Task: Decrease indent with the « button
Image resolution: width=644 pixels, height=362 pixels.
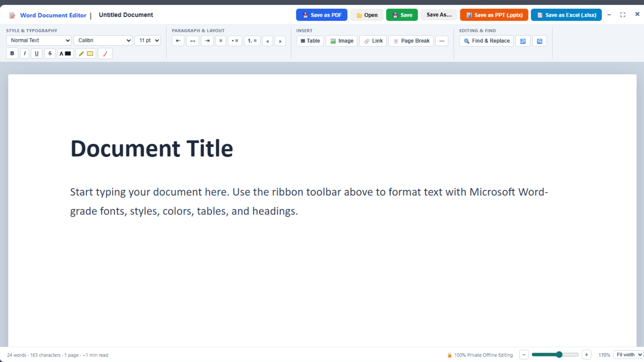Action: 268,41
